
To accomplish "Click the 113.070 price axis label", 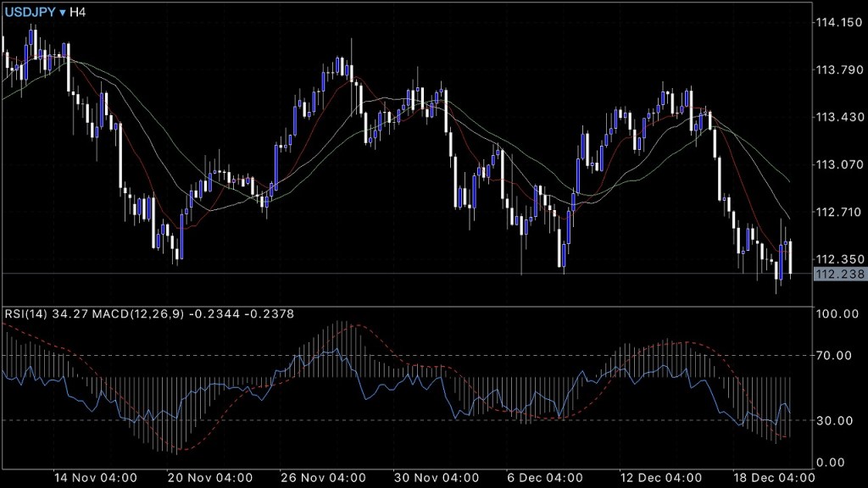I will [838, 164].
